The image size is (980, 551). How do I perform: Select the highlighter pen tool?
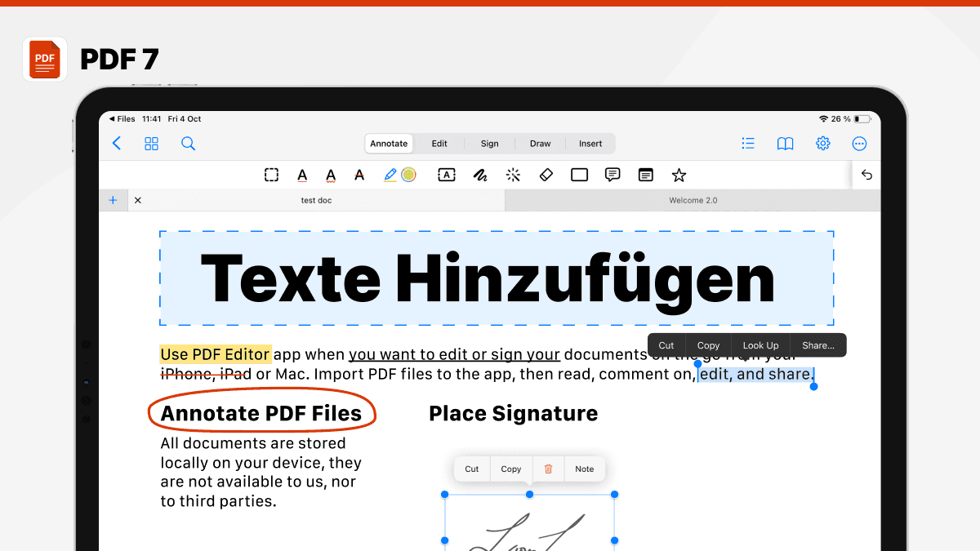point(390,175)
